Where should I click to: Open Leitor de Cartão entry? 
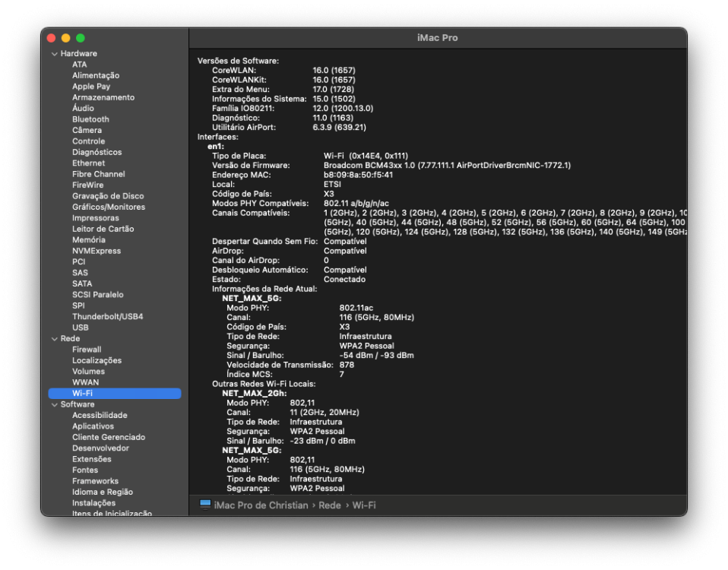pos(103,229)
